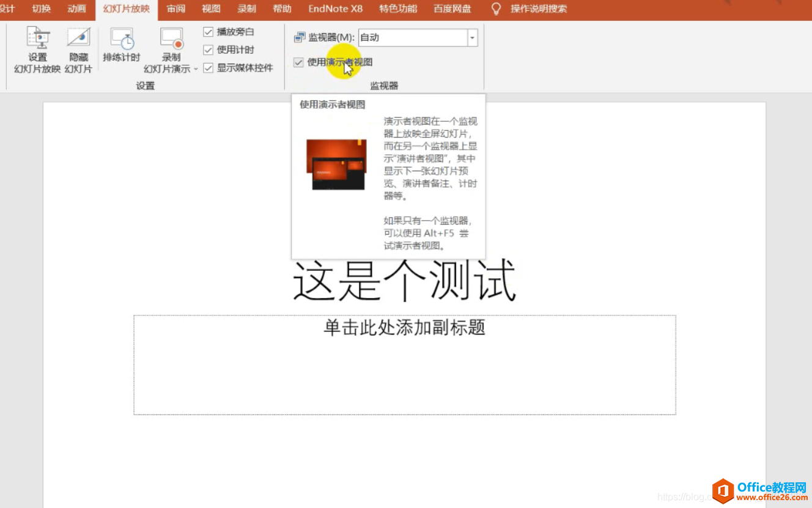Select 排练计时 (Rehearse Timings)
This screenshot has width=812, height=508.
(122, 49)
